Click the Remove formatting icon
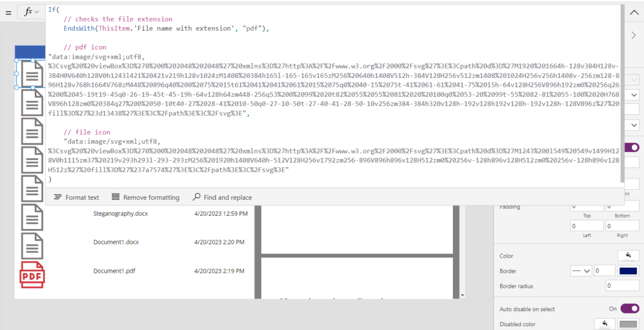 click(115, 197)
